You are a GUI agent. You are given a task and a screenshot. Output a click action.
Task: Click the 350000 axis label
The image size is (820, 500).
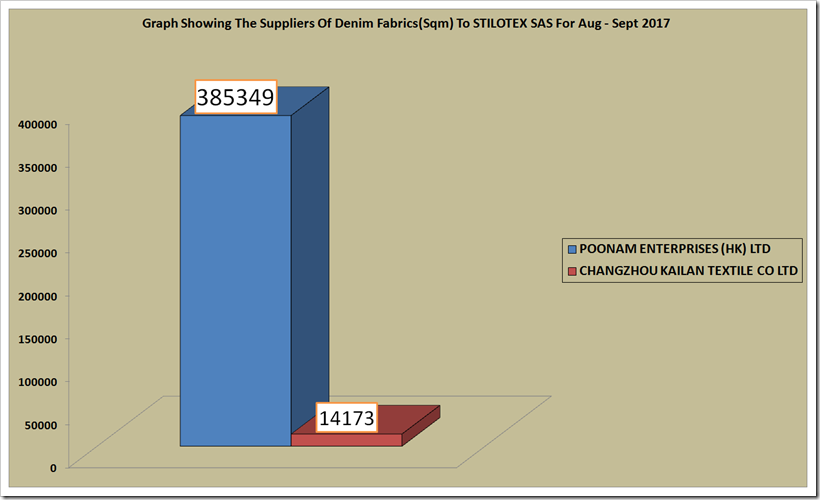tap(38, 168)
